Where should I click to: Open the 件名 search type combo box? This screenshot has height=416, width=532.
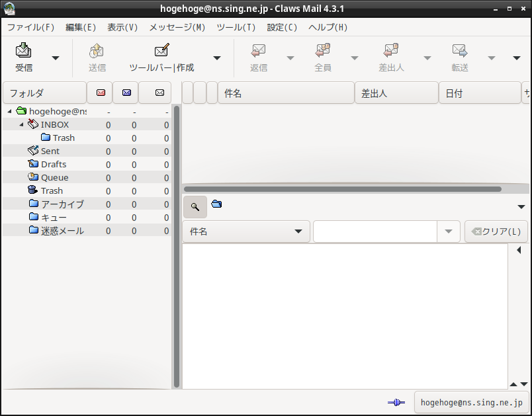click(x=246, y=231)
